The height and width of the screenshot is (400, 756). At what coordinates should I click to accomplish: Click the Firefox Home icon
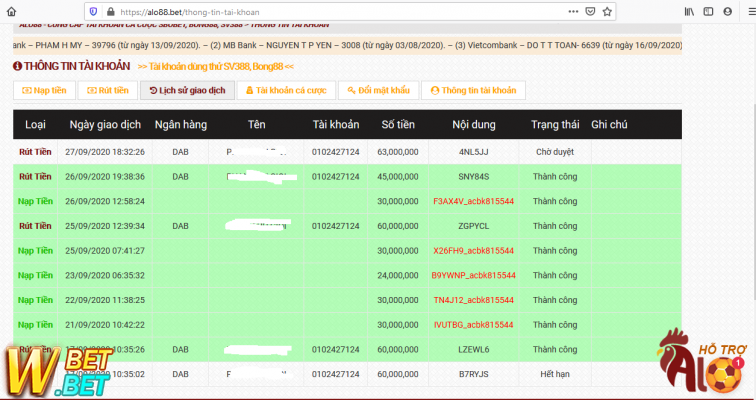click(11, 12)
